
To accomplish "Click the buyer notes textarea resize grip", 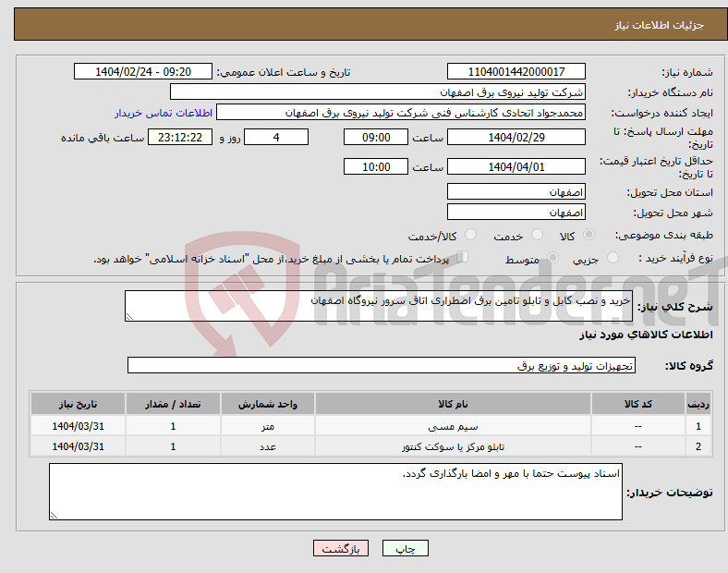I will click(x=54, y=515).
